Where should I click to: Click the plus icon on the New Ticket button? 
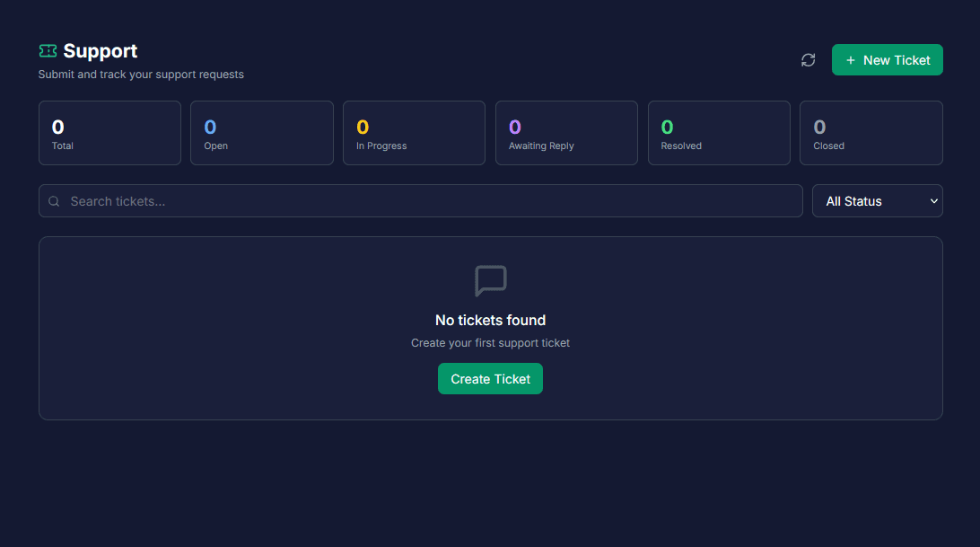click(850, 59)
